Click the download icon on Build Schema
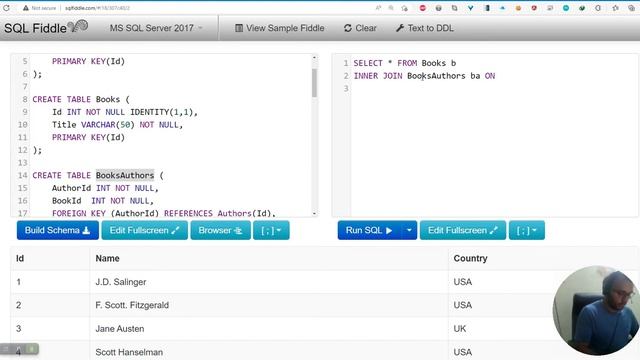Viewport: 640px width, 360px height. pyautogui.click(x=86, y=231)
